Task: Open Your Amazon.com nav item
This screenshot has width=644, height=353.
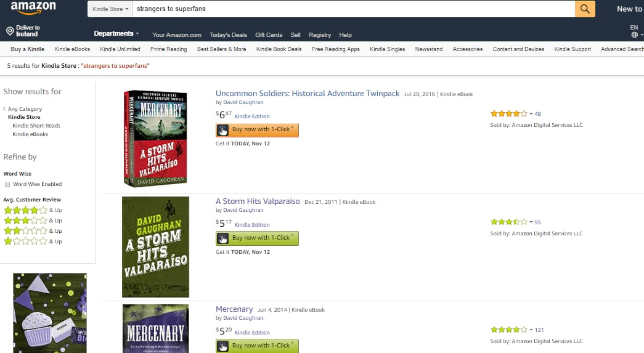Action: pos(177,35)
